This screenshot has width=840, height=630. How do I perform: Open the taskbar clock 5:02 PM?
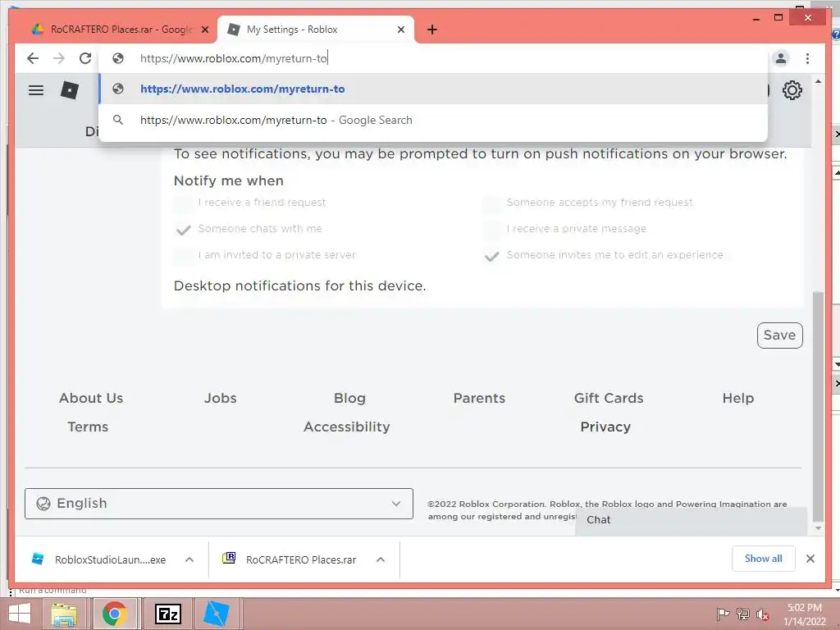coord(805,614)
